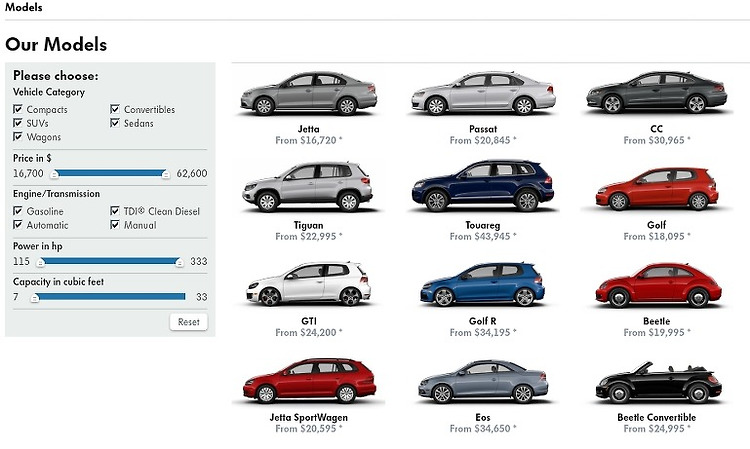Viewport: 750px width, 449px height.
Task: Click the minimum horsepower slider handle
Action: (41, 262)
